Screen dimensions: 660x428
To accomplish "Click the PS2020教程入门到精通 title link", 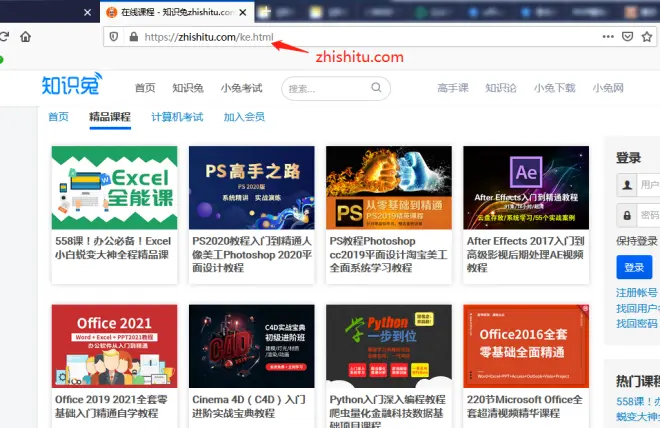I will click(x=252, y=254).
